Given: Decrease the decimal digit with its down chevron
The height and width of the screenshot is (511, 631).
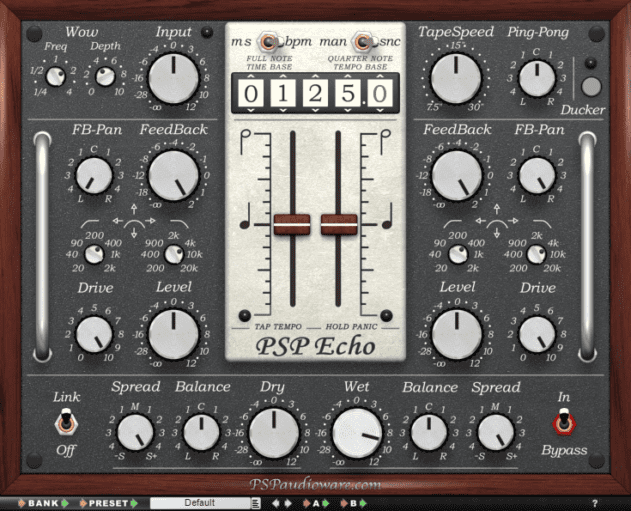Looking at the screenshot, I should click(380, 110).
